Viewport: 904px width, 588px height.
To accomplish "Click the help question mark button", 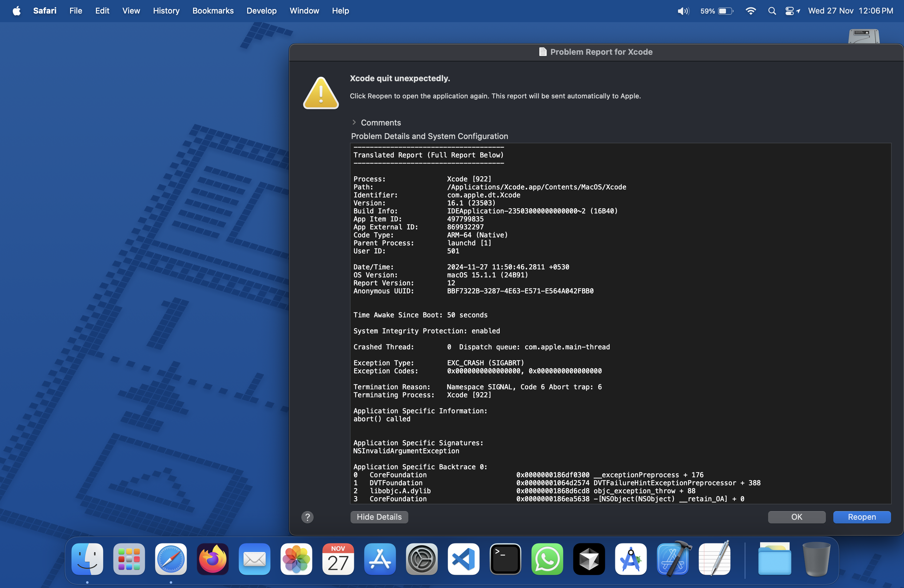I will click(x=307, y=517).
